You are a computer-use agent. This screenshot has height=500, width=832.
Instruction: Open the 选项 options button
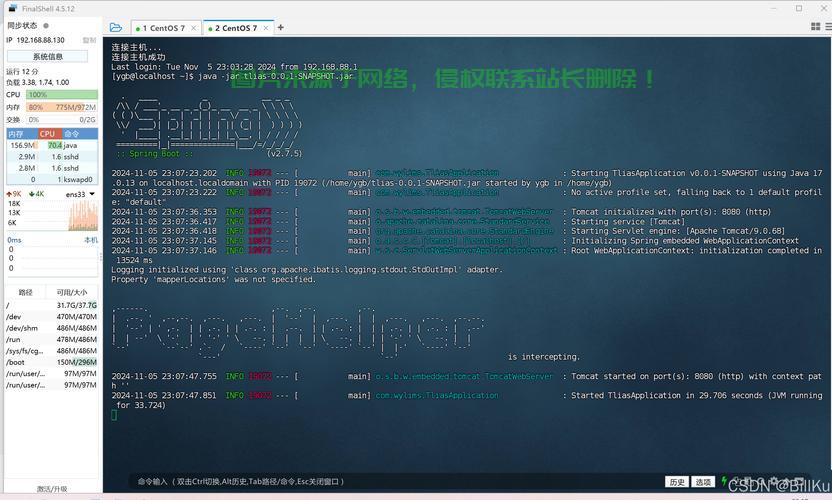[x=703, y=482]
